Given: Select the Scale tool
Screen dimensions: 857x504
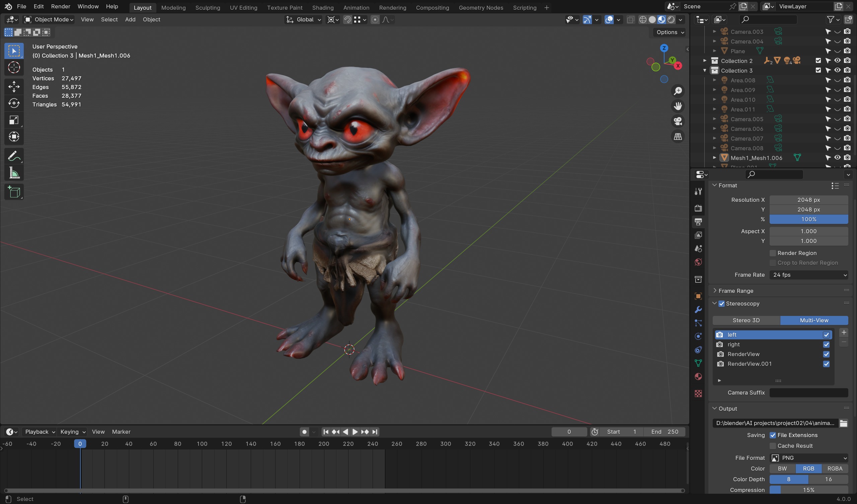Looking at the screenshot, I should pyautogui.click(x=14, y=120).
